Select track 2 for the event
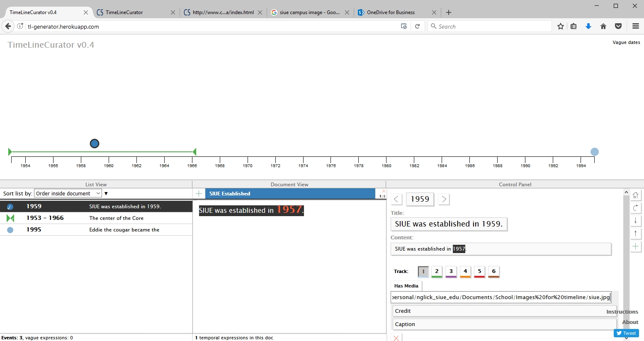Image resolution: width=644 pixels, height=341 pixels. click(437, 271)
